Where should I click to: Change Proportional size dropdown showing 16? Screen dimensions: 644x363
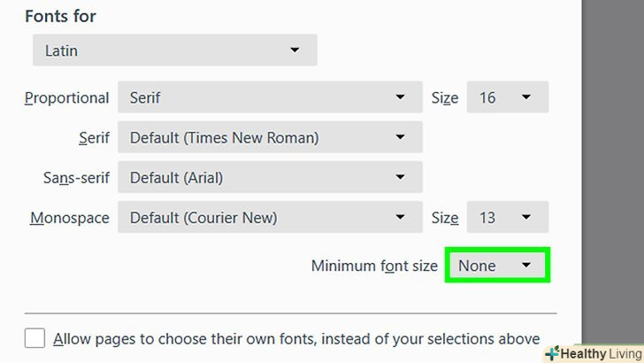point(508,97)
